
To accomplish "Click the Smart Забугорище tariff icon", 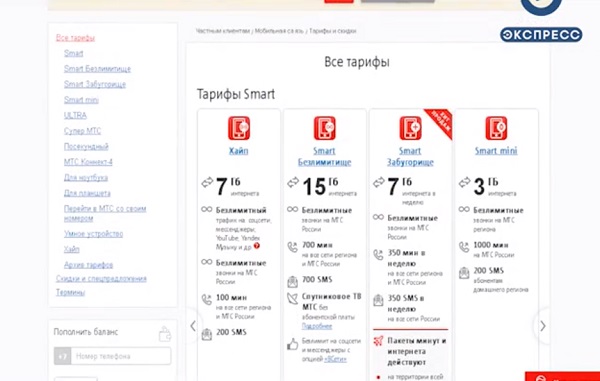I will (410, 128).
